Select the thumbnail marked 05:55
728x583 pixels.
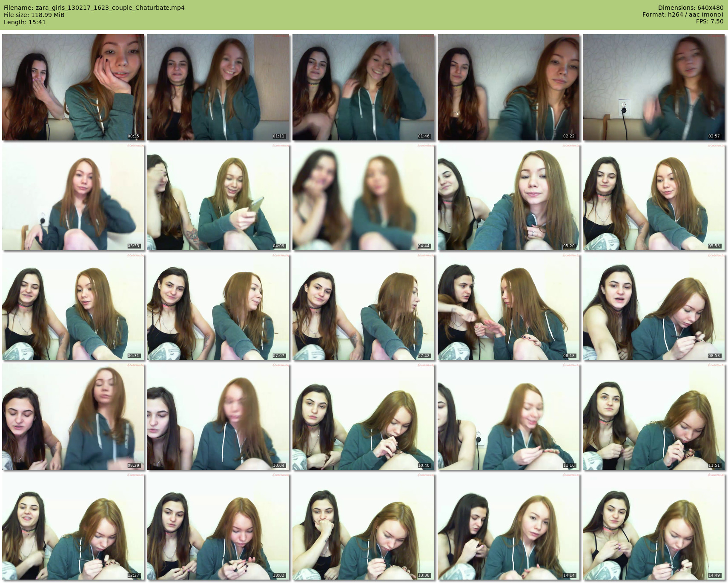653,197
